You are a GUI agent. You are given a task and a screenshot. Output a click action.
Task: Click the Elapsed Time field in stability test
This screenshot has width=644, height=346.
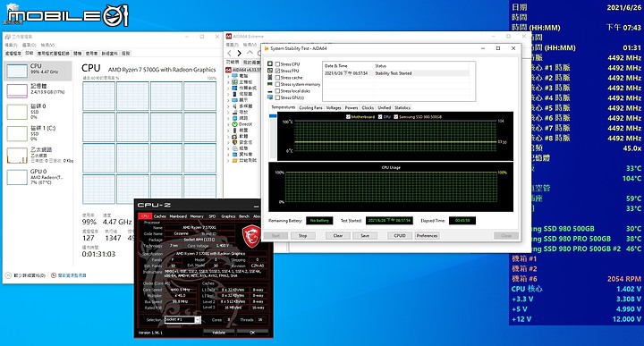[x=462, y=221]
